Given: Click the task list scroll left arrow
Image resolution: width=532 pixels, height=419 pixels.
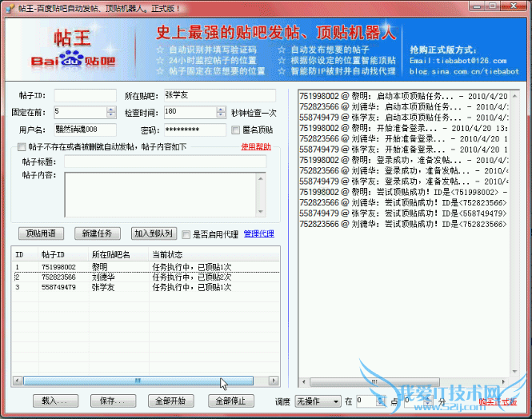Looking at the screenshot, I should [18, 381].
